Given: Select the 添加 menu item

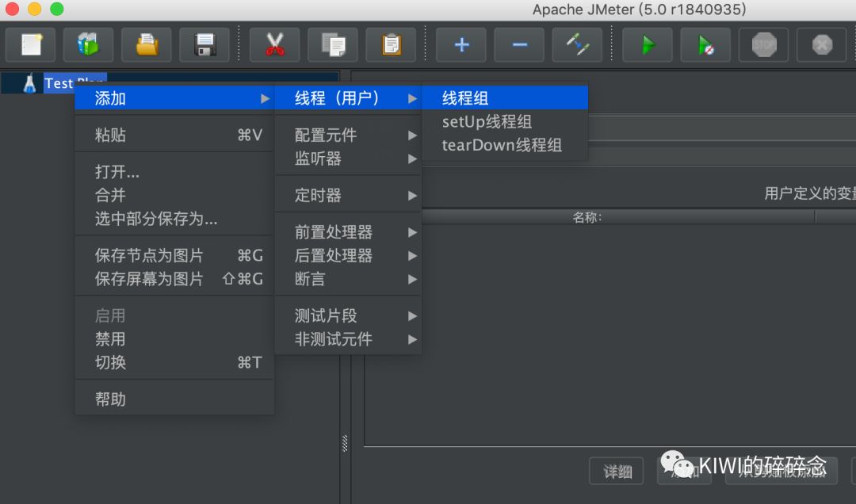Looking at the screenshot, I should 174,98.
